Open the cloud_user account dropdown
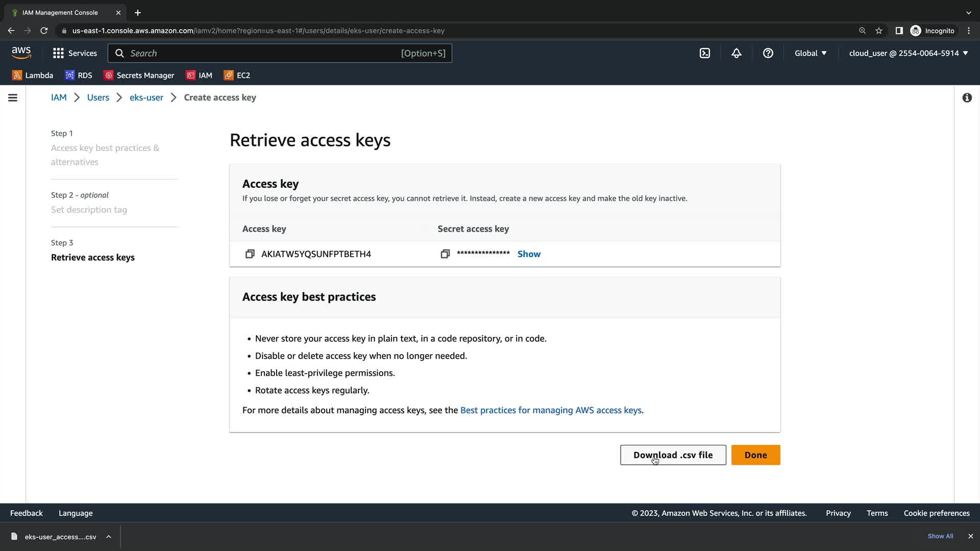980x551 pixels. [908, 53]
